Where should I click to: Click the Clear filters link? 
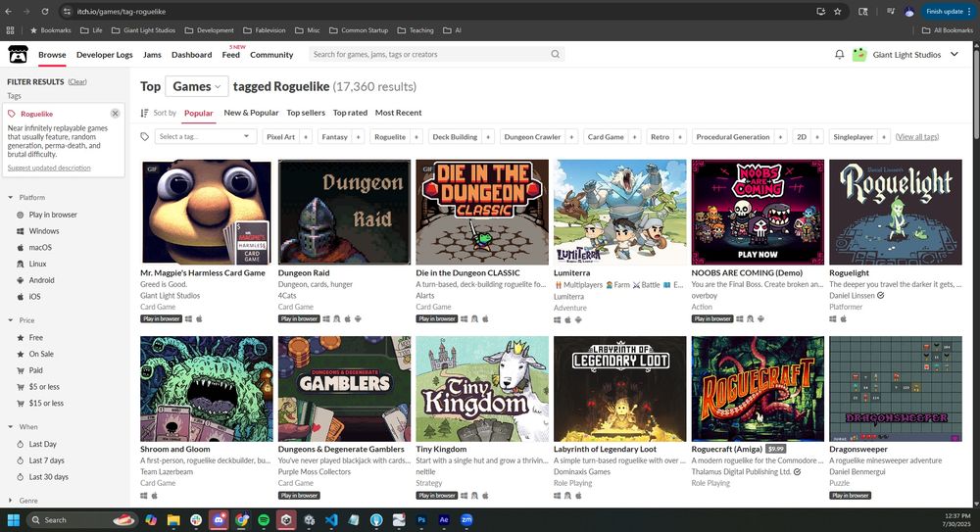tap(77, 82)
